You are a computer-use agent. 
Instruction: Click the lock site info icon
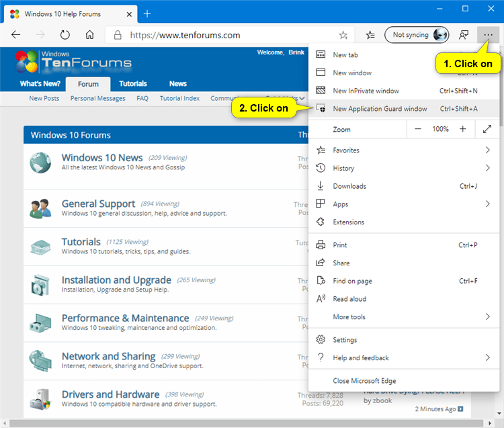tap(118, 35)
